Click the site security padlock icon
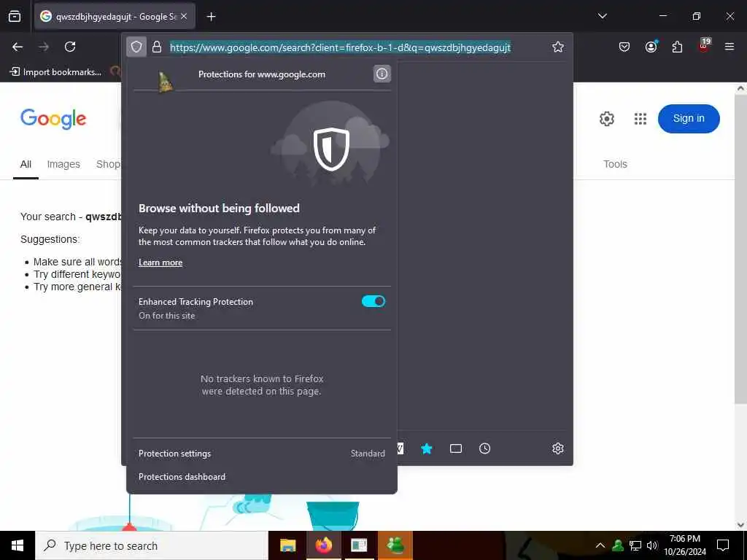Image resolution: width=747 pixels, height=560 pixels. (157, 47)
